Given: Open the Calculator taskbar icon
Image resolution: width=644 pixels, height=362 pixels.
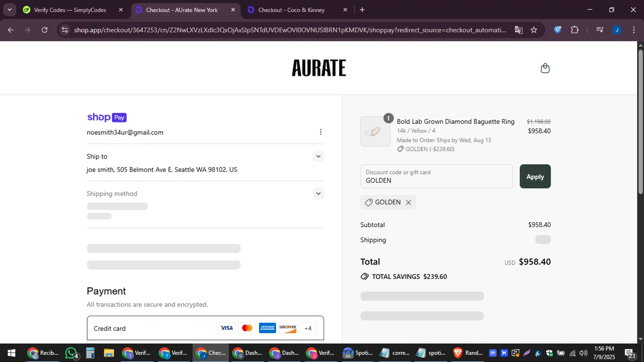Looking at the screenshot, I should click(x=90, y=353).
